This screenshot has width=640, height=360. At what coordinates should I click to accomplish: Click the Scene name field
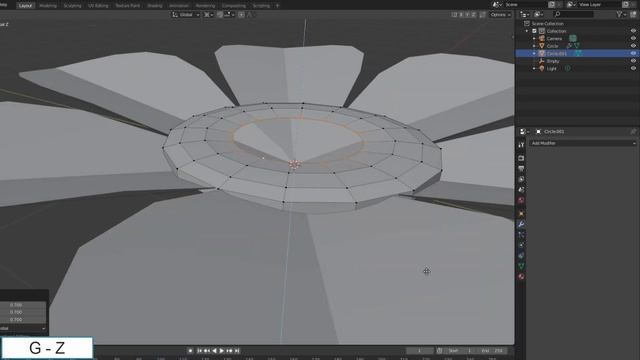(x=526, y=4)
